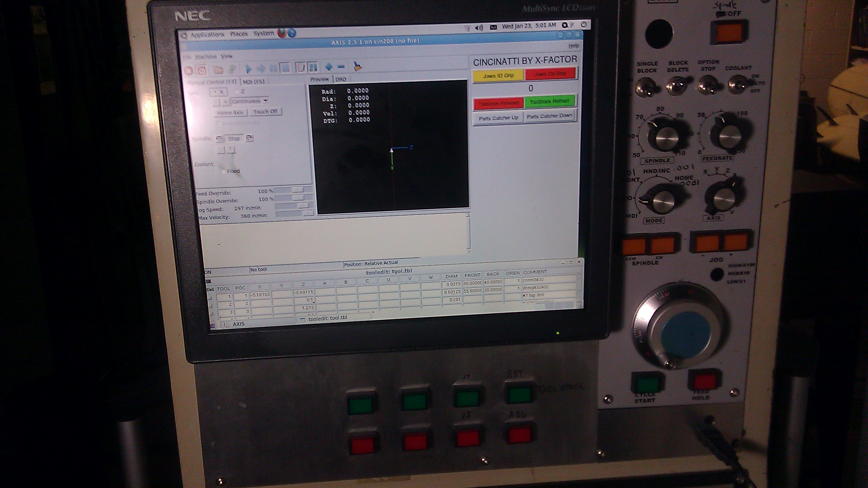
Task: Click X offset cell -5.16703 in tooledit
Action: point(261,295)
